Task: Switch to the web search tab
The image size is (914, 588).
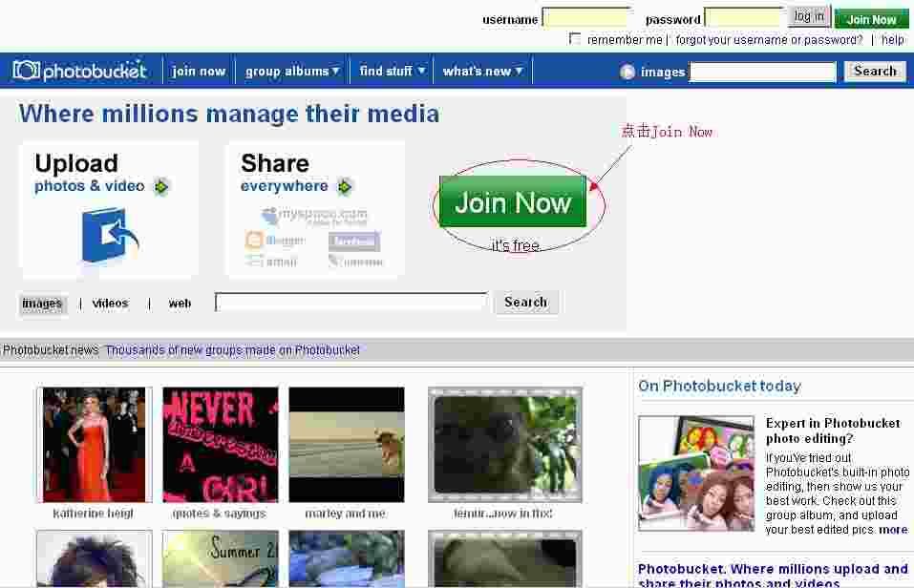Action: pos(180,303)
